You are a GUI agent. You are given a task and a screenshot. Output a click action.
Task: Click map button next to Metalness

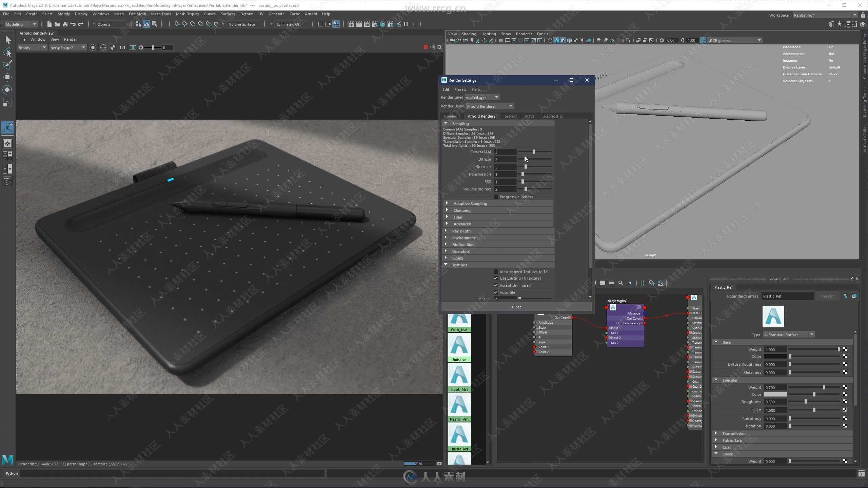pyautogui.click(x=845, y=372)
